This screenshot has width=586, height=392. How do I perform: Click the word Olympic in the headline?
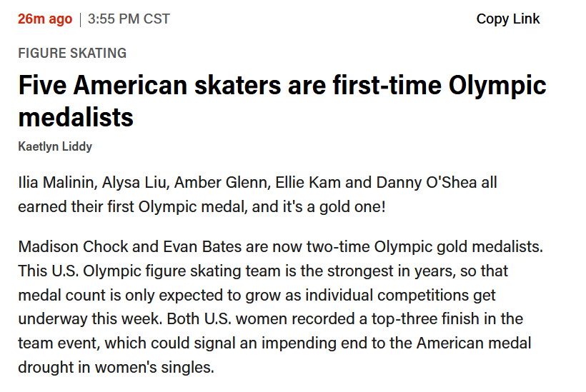tap(497, 86)
